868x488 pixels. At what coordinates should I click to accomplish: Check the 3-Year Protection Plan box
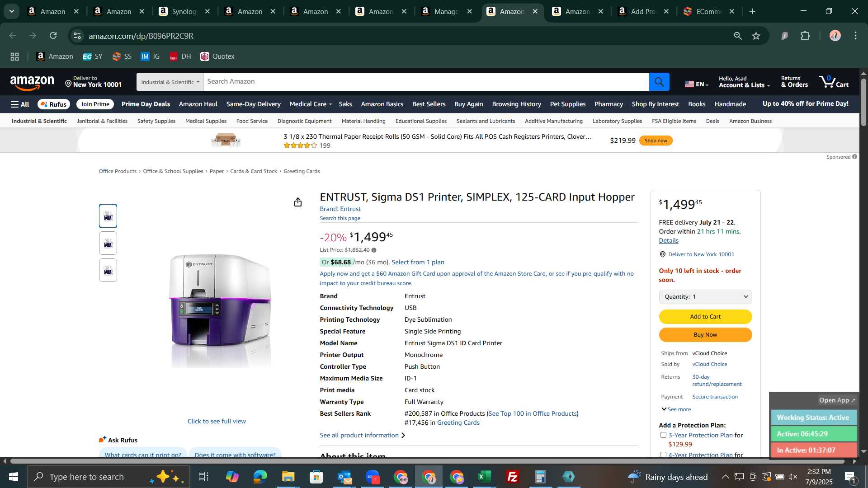click(x=663, y=435)
